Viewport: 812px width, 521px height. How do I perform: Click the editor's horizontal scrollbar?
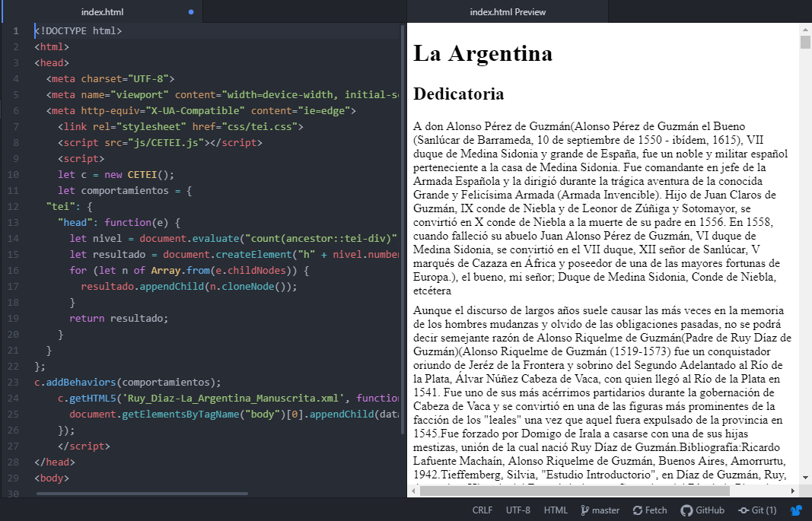click(x=141, y=494)
